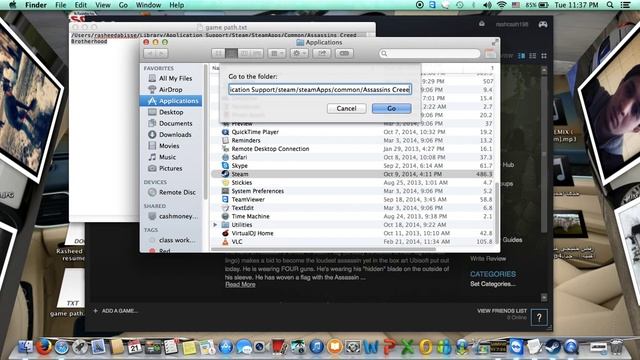
Task: Click the Finder search field
Action: [x=429, y=53]
